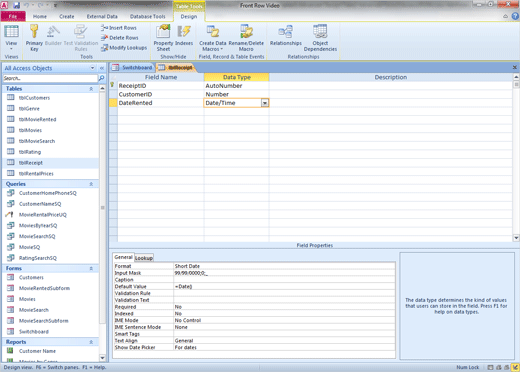This screenshot has height=372, width=520.
Task: Click the Show Date Picker property value
Action: (284, 347)
